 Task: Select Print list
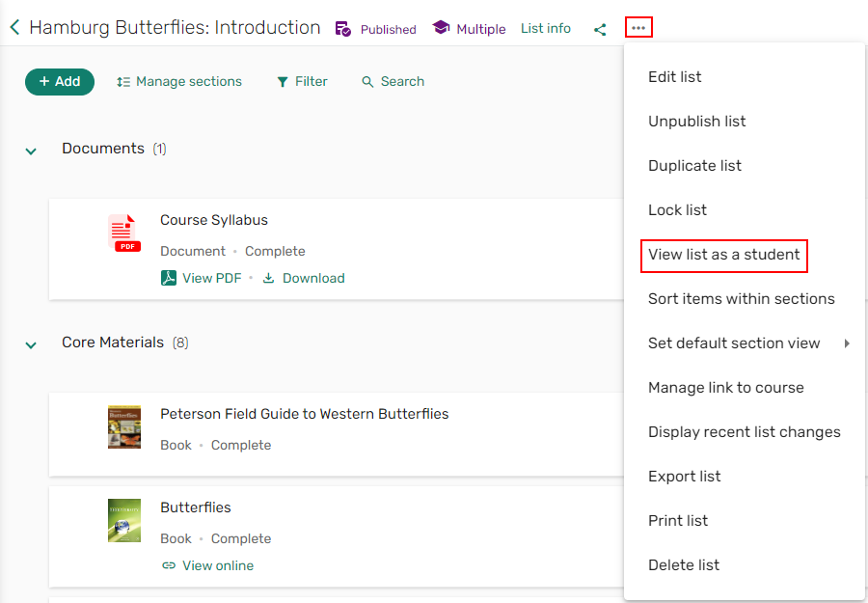[678, 520]
